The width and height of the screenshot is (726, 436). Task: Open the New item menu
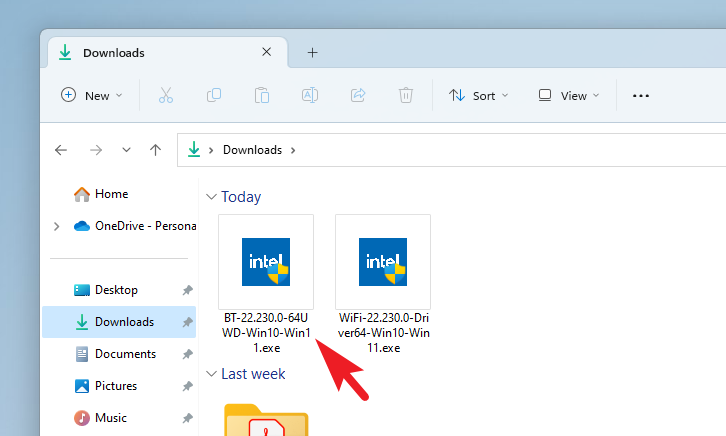click(92, 95)
